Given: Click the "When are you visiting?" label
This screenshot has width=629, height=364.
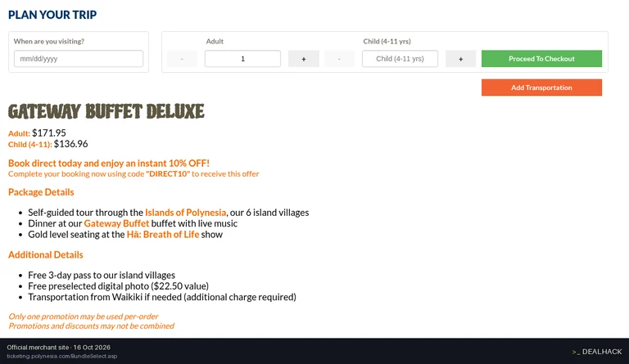Looking at the screenshot, I should click(x=49, y=41).
